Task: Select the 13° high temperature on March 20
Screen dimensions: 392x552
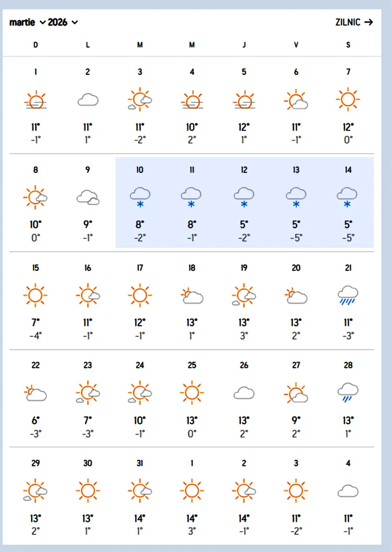Action: pyautogui.click(x=296, y=323)
